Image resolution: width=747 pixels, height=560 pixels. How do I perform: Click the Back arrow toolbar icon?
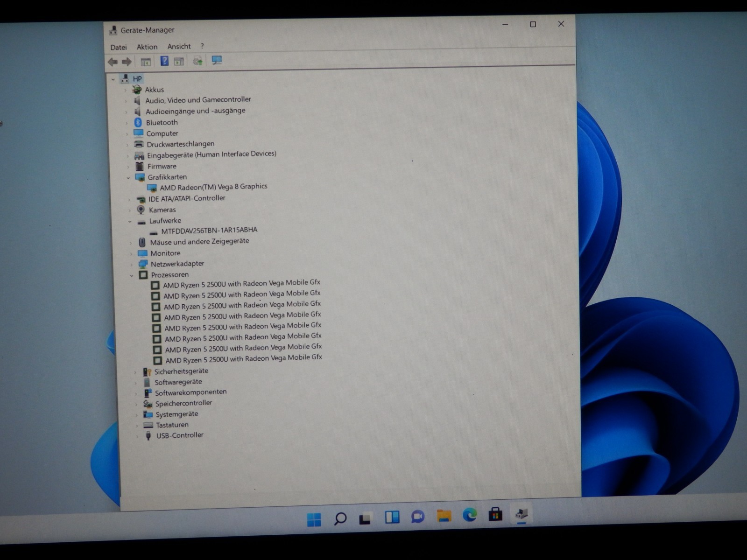click(x=113, y=62)
